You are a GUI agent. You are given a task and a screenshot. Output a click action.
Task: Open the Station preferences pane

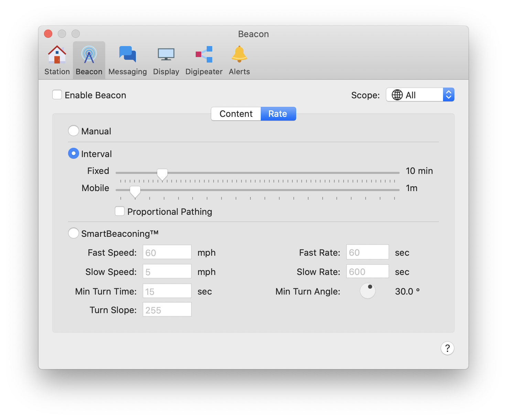tap(57, 60)
